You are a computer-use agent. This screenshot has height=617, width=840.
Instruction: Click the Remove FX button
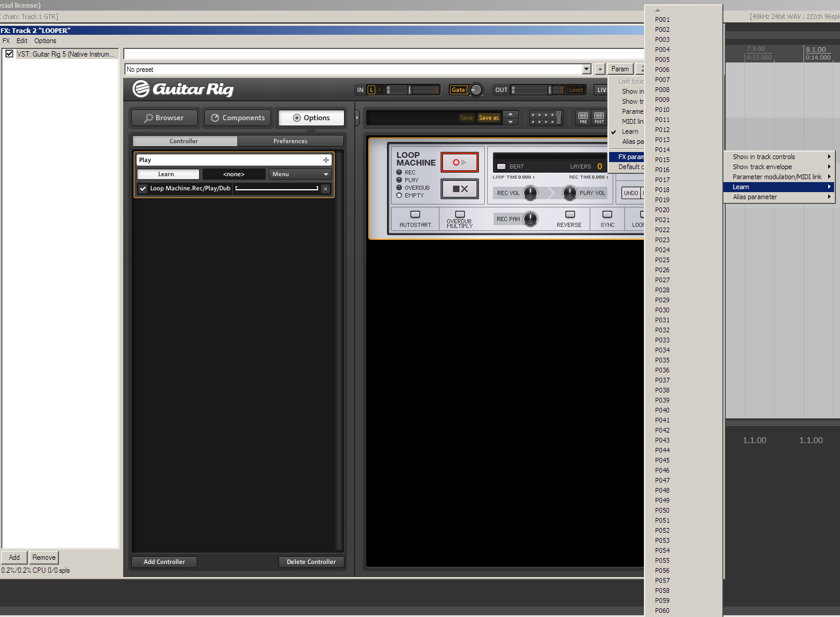coord(44,557)
